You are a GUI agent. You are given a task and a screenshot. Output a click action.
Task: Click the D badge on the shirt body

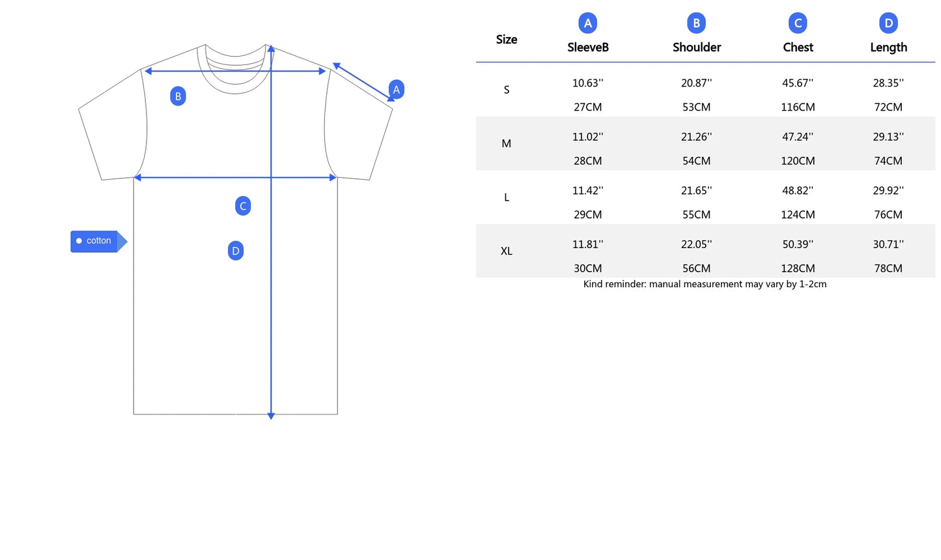236,251
